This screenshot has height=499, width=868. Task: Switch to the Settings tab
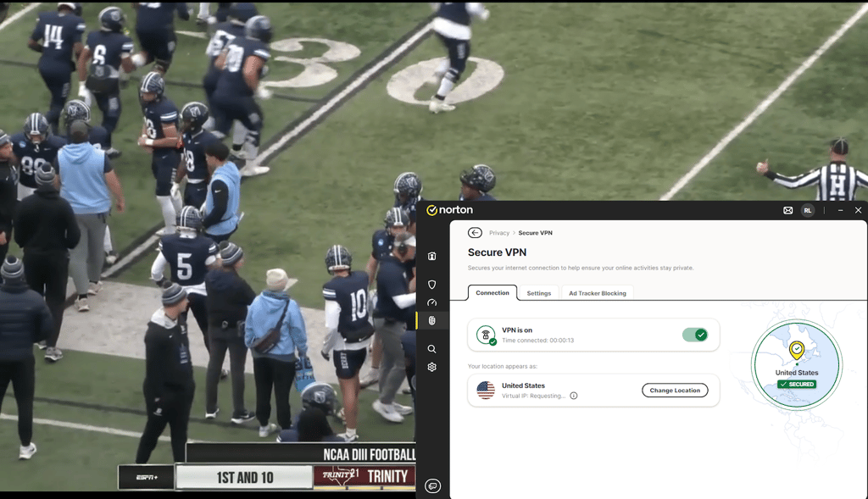[538, 293]
